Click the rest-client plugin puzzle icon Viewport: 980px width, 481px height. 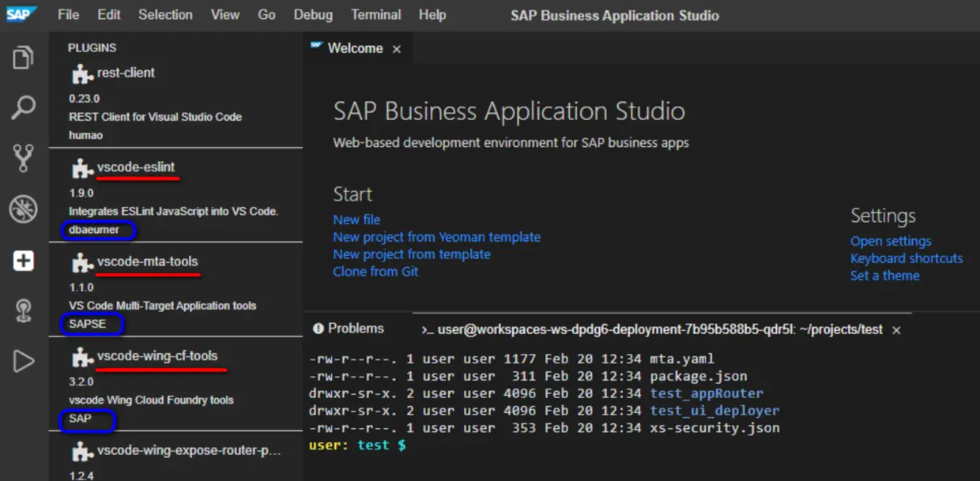(x=81, y=74)
